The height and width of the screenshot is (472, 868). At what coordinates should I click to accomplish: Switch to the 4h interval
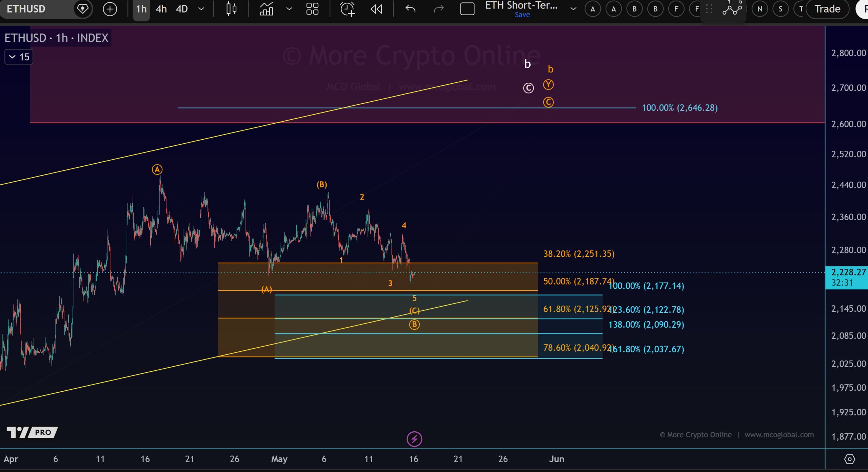click(x=161, y=9)
